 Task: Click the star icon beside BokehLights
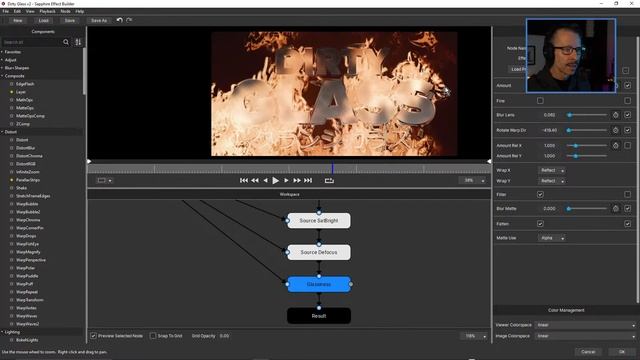[11, 340]
